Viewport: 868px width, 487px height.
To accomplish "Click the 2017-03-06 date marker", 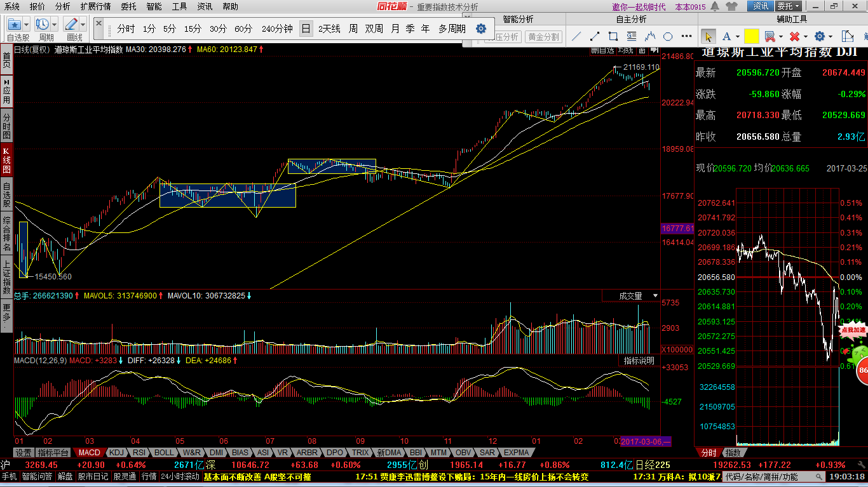I will [646, 441].
